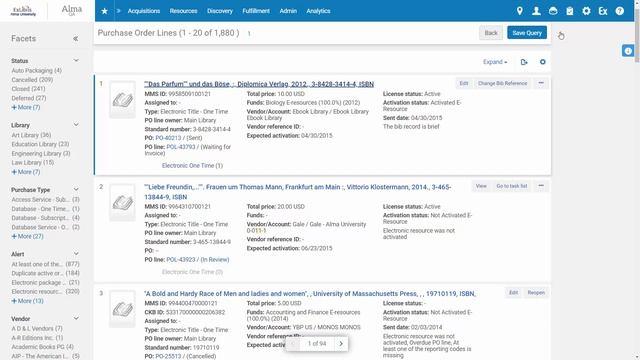640x360 pixels.
Task: Open the favorites star menu
Action: tap(104, 11)
